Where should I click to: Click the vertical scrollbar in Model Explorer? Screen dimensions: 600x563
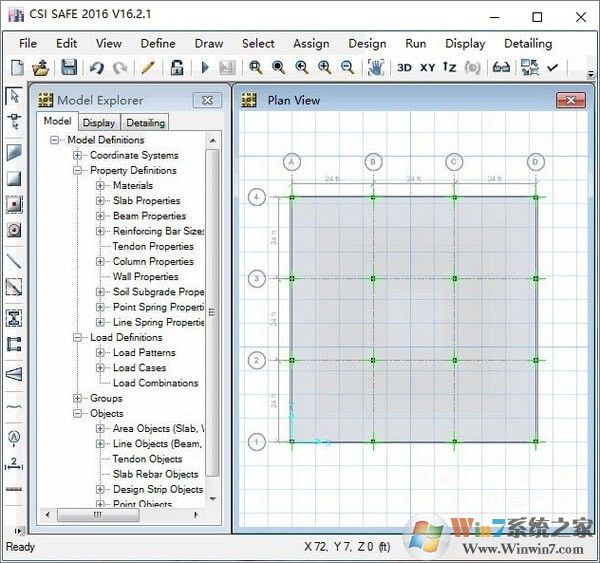212,312
